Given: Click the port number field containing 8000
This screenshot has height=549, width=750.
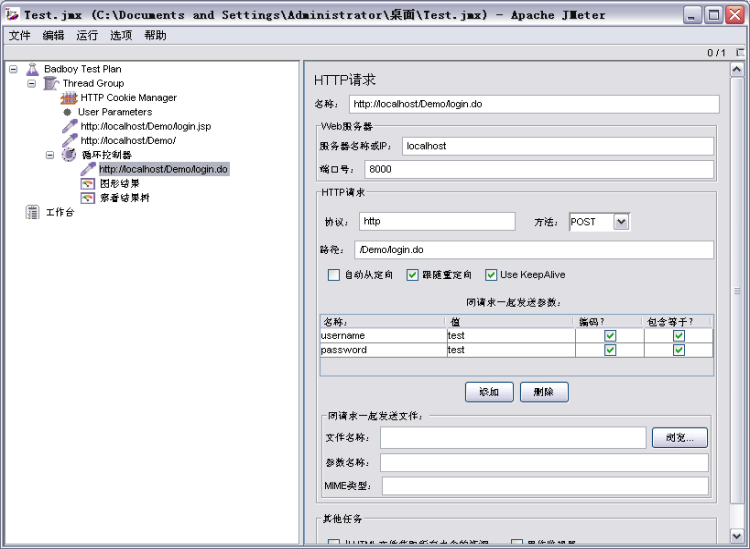Looking at the screenshot, I should [539, 169].
